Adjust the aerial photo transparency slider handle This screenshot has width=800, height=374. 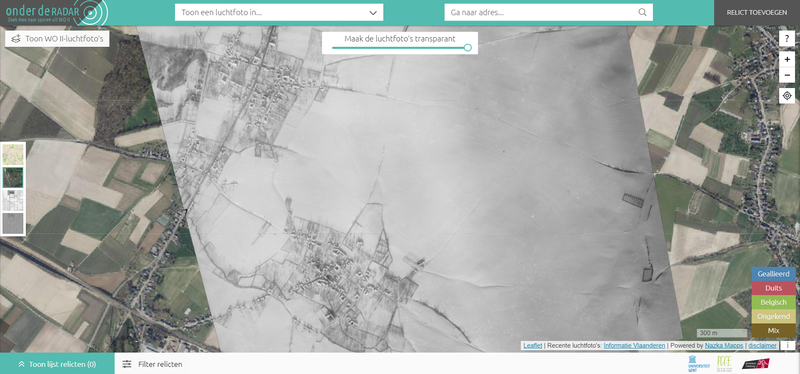coord(467,48)
